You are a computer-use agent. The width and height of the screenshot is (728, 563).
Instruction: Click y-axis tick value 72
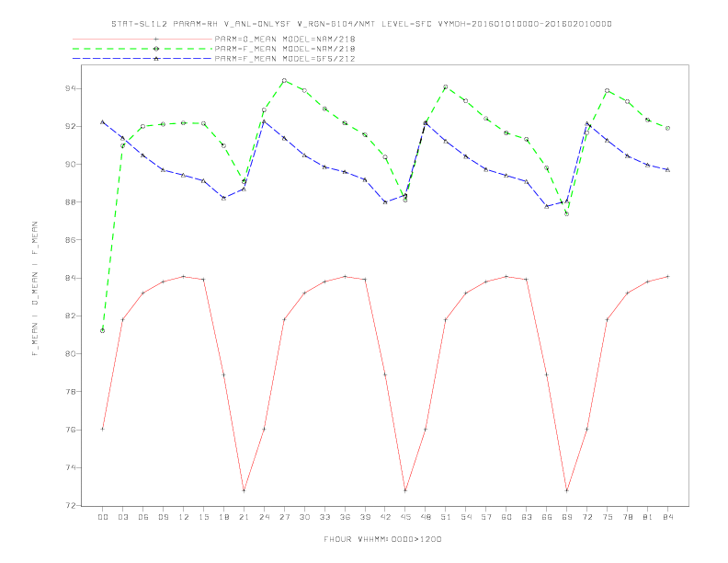point(71,505)
